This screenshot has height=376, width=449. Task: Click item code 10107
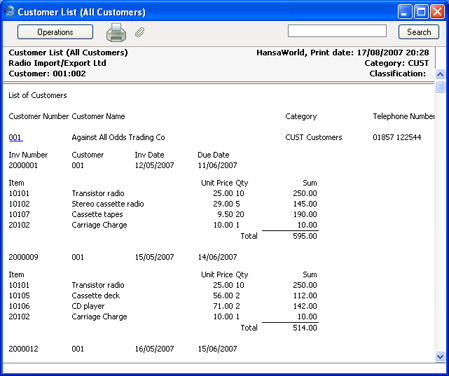click(19, 214)
